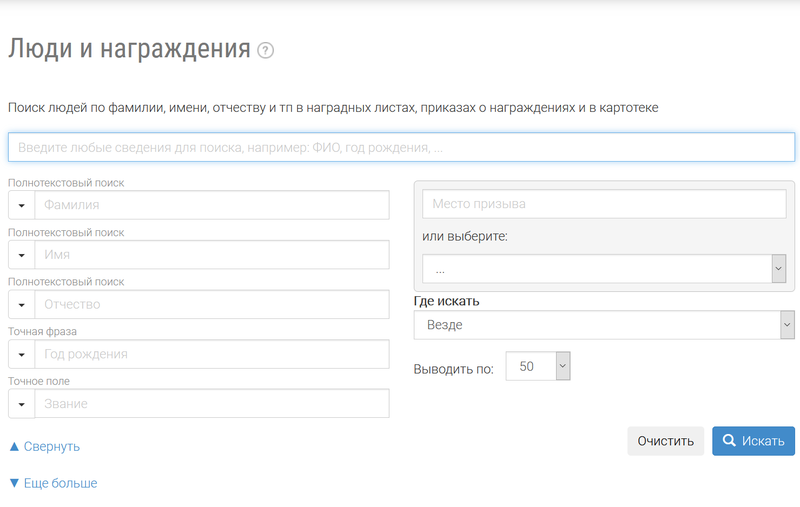Click the Очистить button

(665, 441)
